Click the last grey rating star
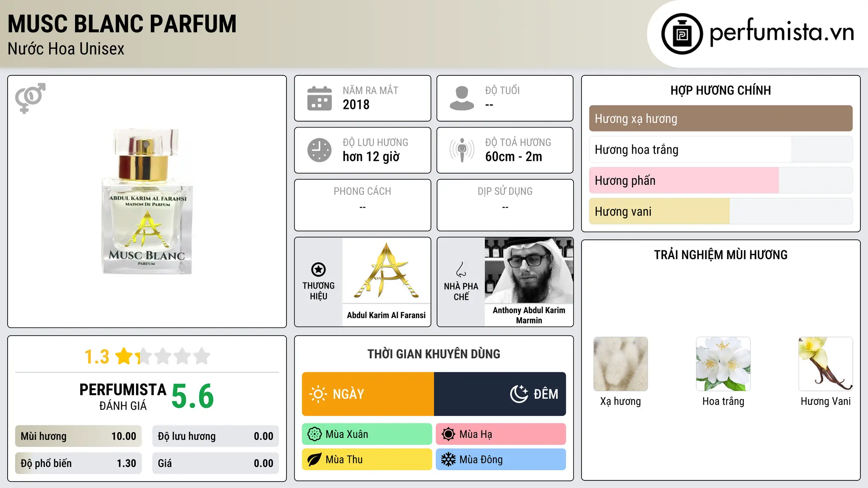The height and width of the screenshot is (488, 868). point(202,356)
